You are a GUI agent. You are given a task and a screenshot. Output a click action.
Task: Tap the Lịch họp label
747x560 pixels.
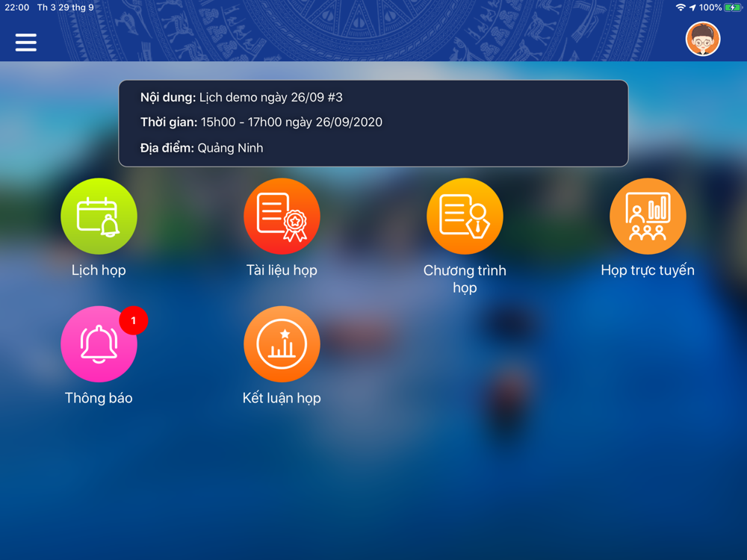pyautogui.click(x=99, y=270)
